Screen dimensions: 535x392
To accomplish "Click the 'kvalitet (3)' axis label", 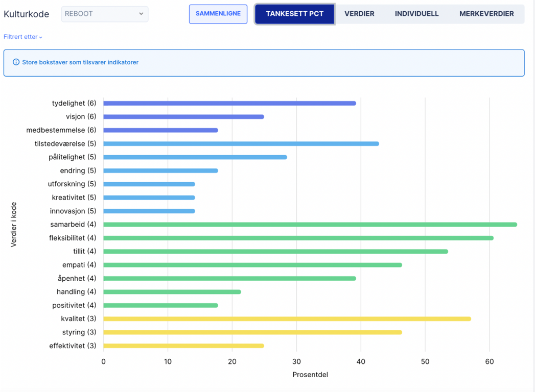I will (x=79, y=318).
